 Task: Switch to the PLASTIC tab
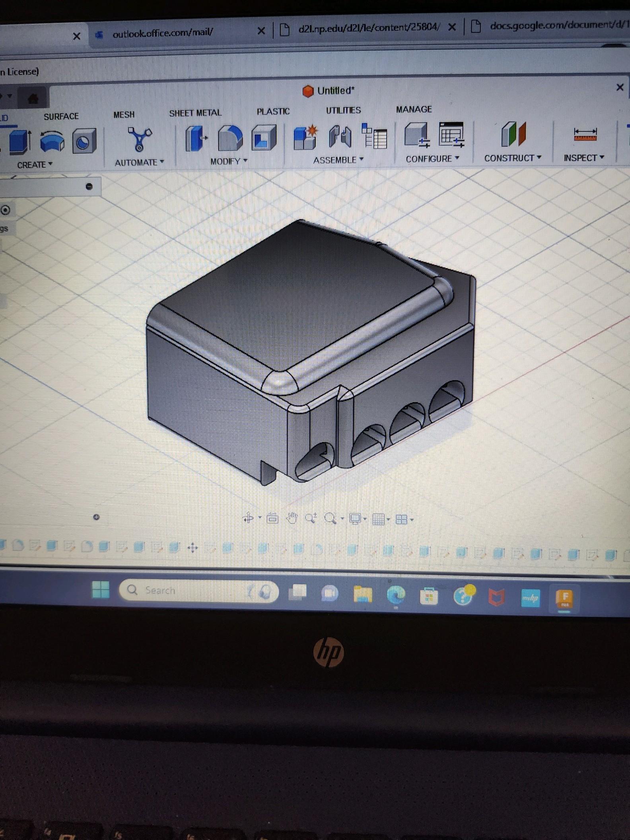(x=273, y=111)
